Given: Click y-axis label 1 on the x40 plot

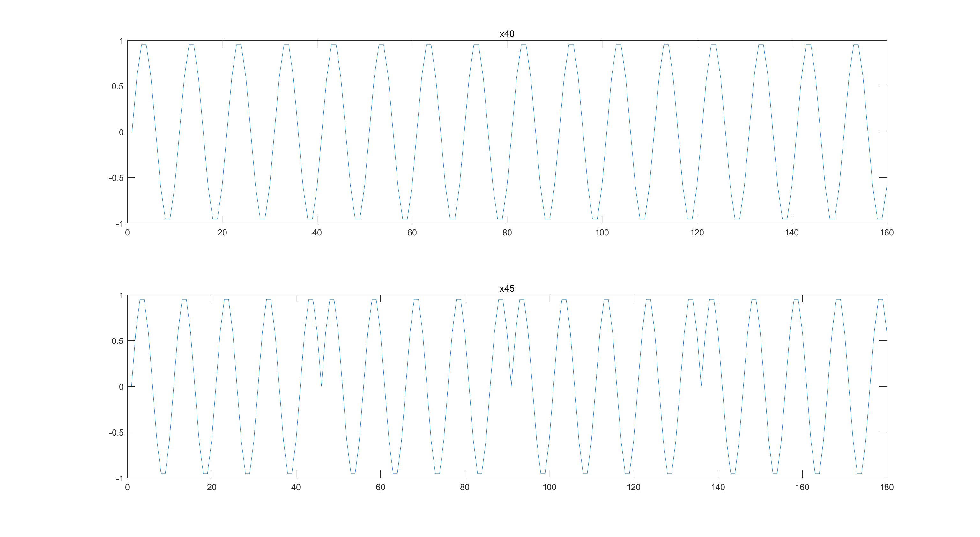Looking at the screenshot, I should click(121, 41).
